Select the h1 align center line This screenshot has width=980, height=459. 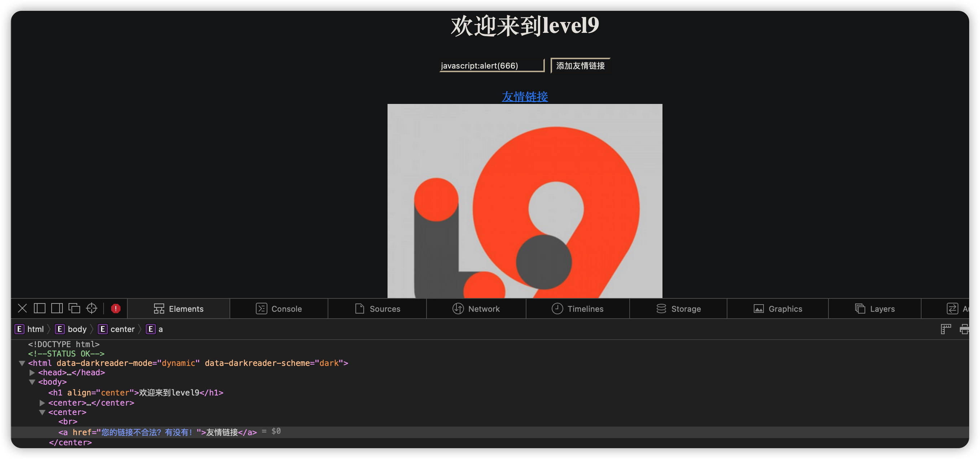[136, 393]
